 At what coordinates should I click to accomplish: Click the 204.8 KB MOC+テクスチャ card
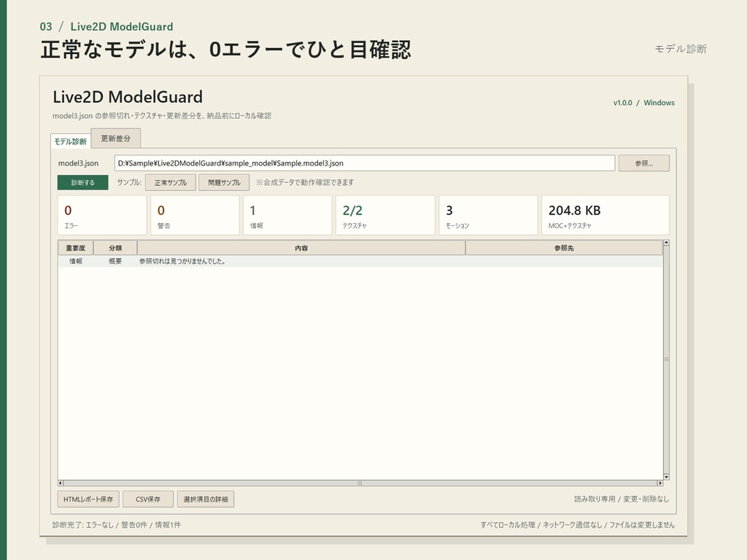point(605,215)
